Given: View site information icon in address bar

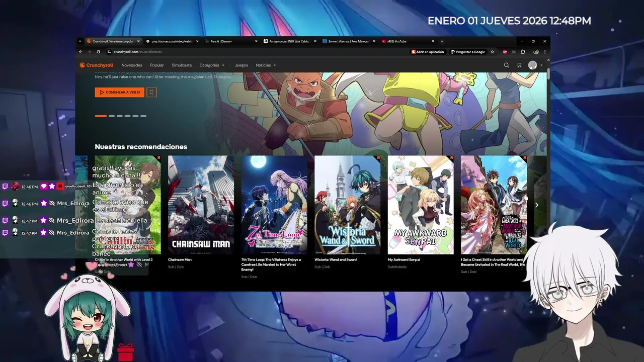Looking at the screenshot, I should coord(109,52).
